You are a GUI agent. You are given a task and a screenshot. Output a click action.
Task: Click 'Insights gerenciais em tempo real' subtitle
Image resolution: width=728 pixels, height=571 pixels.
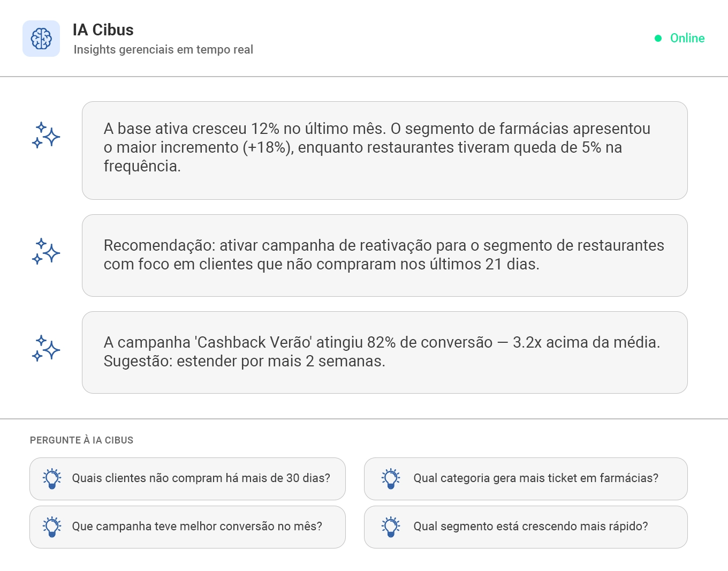[x=163, y=50]
